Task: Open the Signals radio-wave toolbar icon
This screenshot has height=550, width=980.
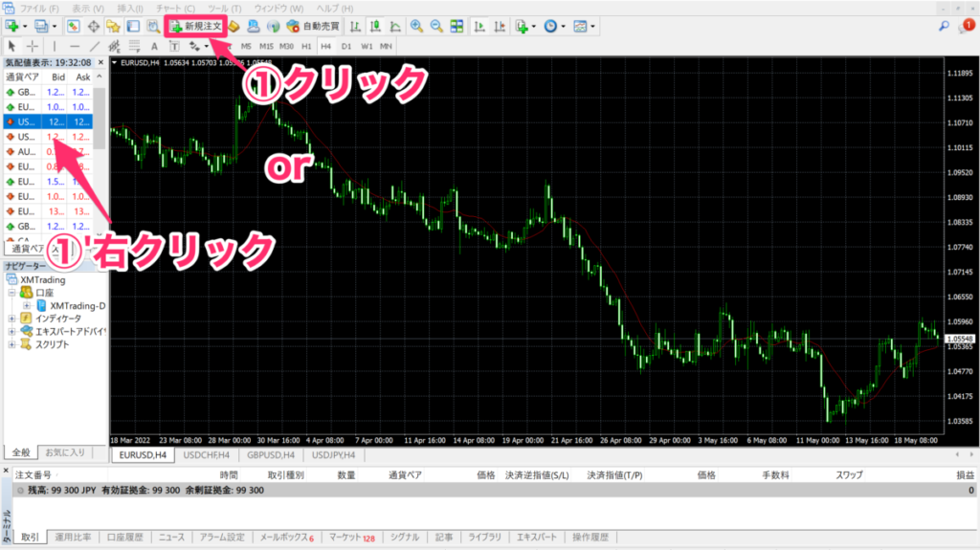Action: (273, 26)
